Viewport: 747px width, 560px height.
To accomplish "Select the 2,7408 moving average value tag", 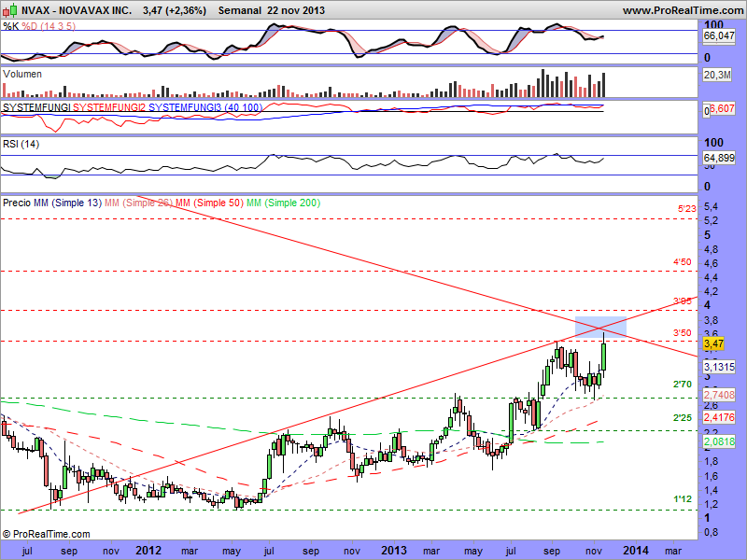I will [x=719, y=395].
